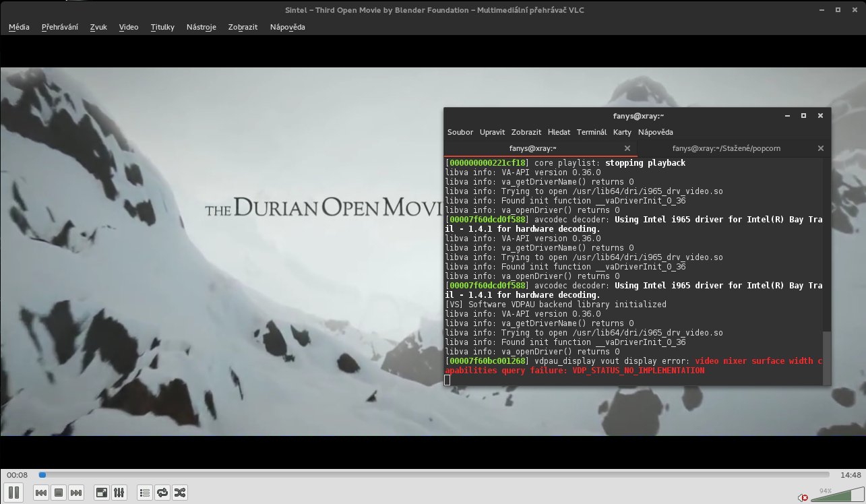The image size is (866, 504).
Task: Toggle shuffle random playback
Action: click(179, 493)
